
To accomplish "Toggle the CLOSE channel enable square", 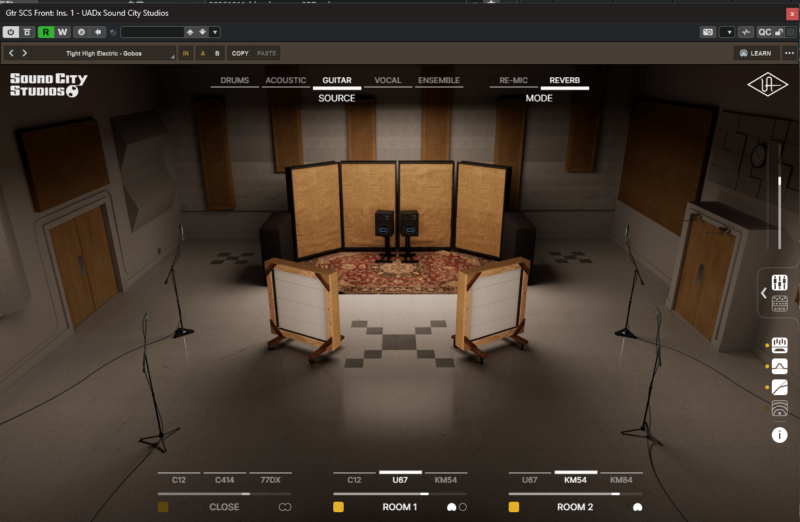I will [163, 507].
